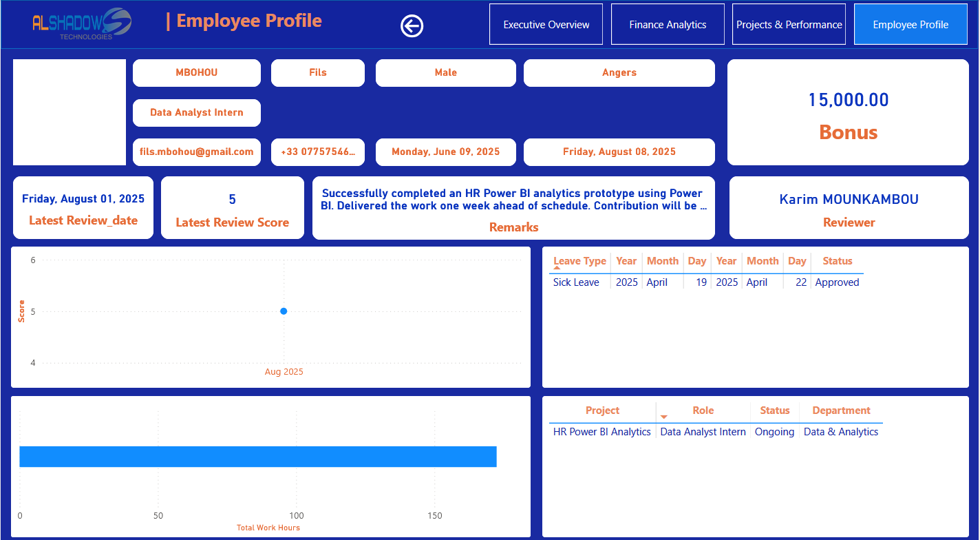Click the Status header in projects table

775,411
